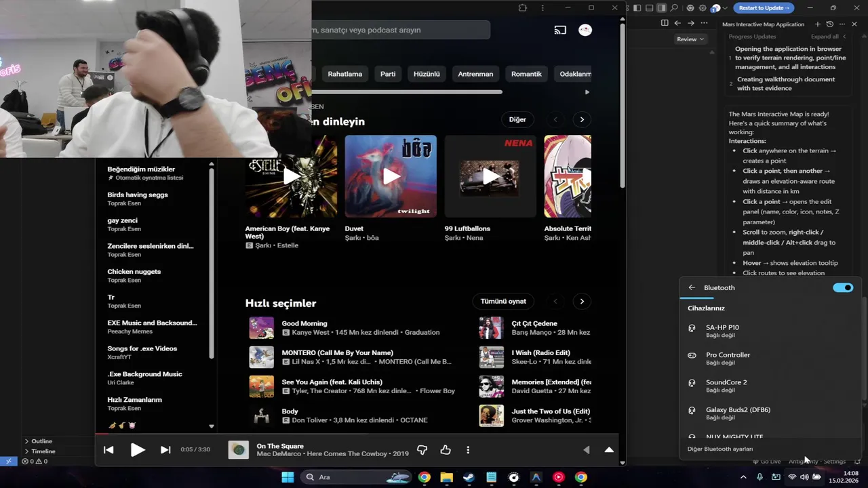Connect the Pro Controller Bluetooth device
Viewport: 868px width, 488px height.
tap(772, 358)
